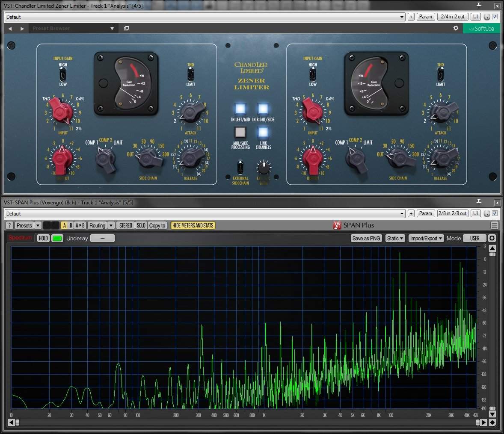Go to next preset in Softube browser

[x=22, y=29]
